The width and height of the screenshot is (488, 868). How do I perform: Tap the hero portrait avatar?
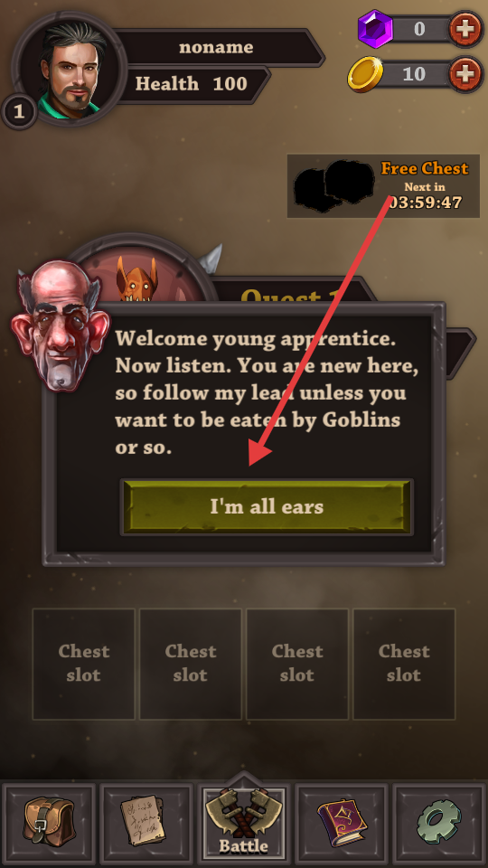[70, 70]
